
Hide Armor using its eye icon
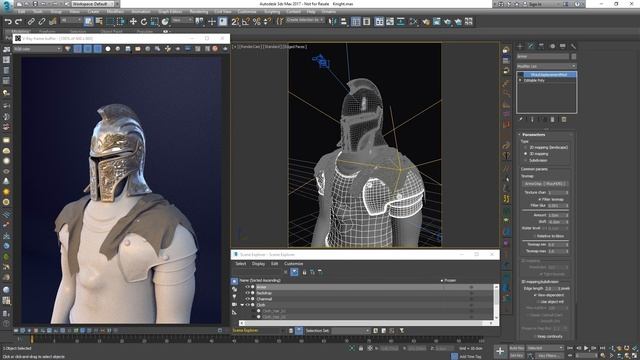247,287
